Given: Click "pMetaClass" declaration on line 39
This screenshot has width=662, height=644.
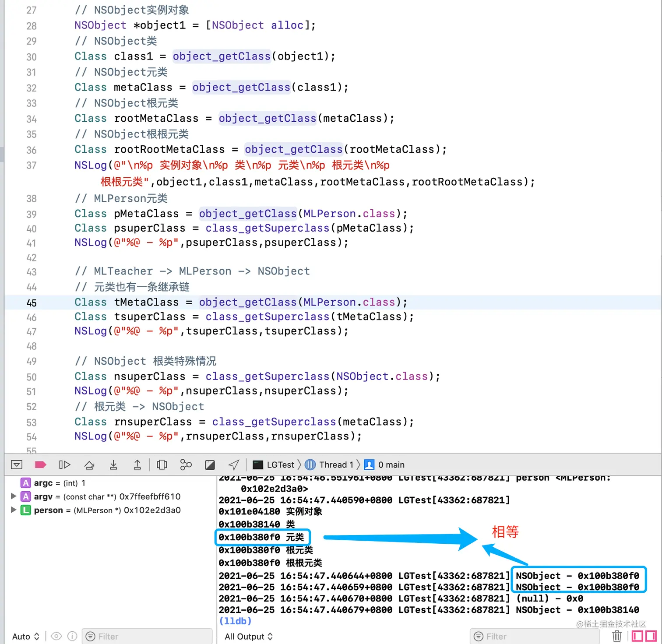Looking at the screenshot, I should (147, 214).
